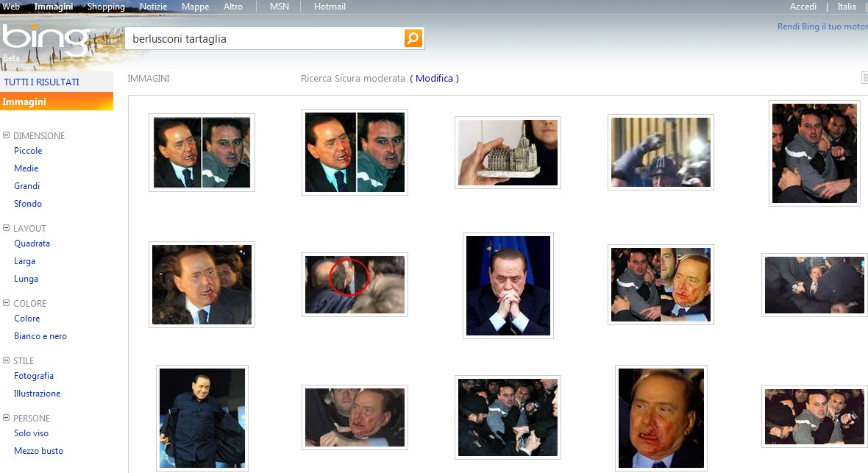Collapse the LAYOUT filter section
Screen dimensions: 868x473
(x=7, y=228)
